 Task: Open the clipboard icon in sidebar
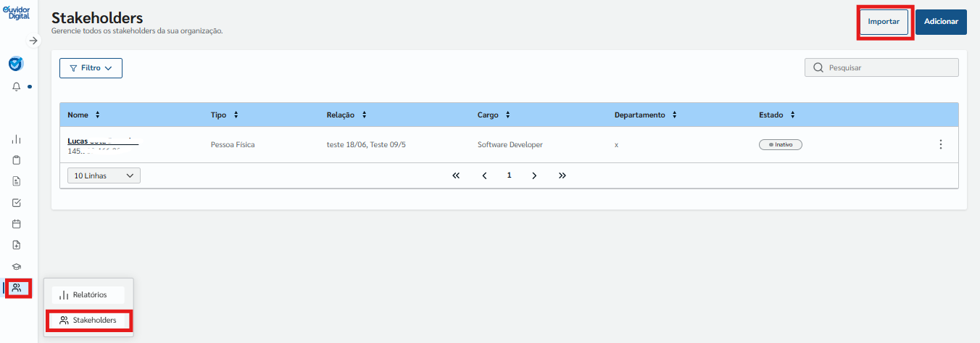[17, 160]
